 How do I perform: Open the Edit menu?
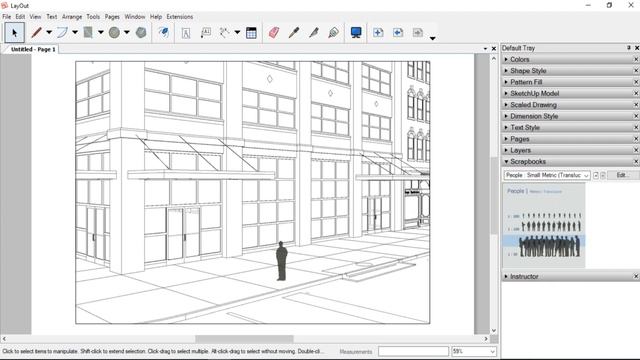point(20,17)
